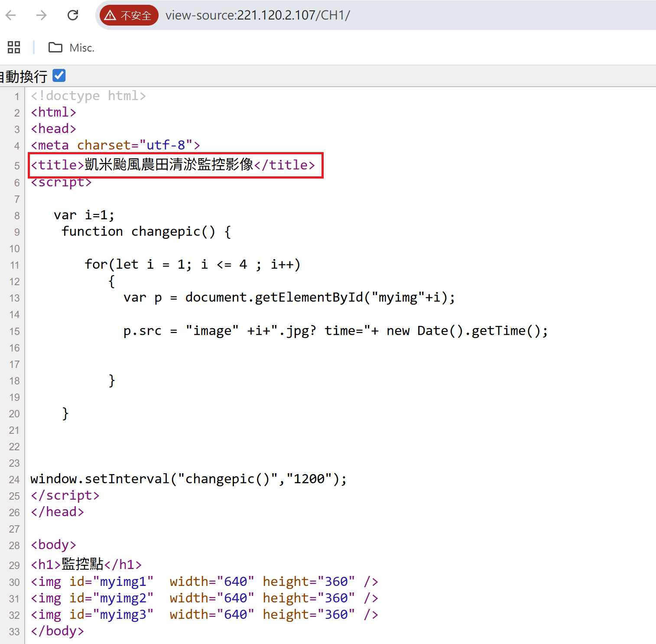Click the closing brace on line 20
656x644 pixels.
(x=65, y=413)
